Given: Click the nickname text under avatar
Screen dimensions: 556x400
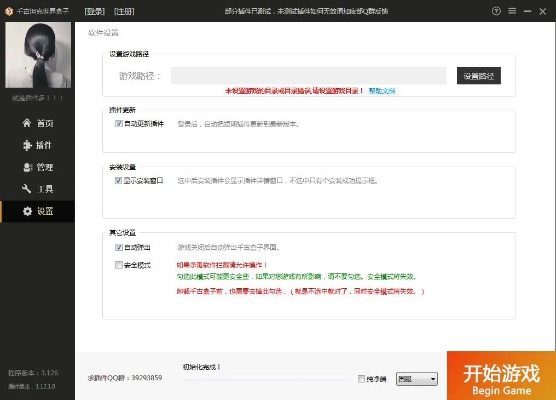Looking at the screenshot, I should pyautogui.click(x=38, y=98).
